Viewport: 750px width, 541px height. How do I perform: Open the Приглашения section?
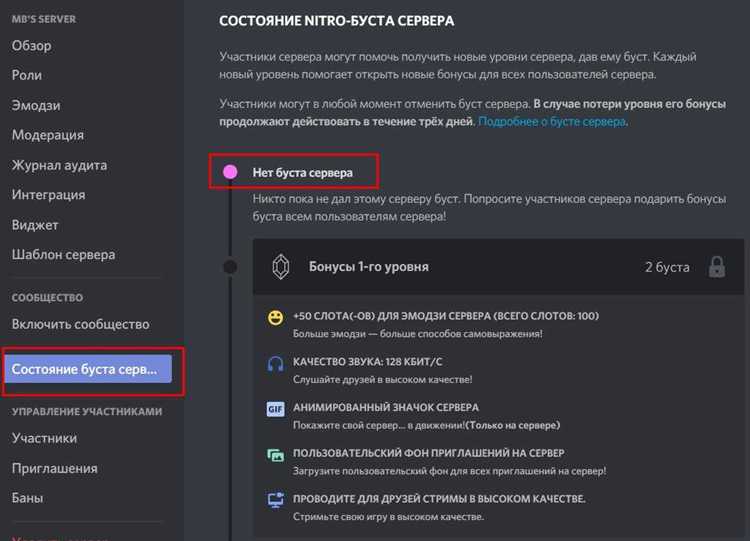pos(55,468)
